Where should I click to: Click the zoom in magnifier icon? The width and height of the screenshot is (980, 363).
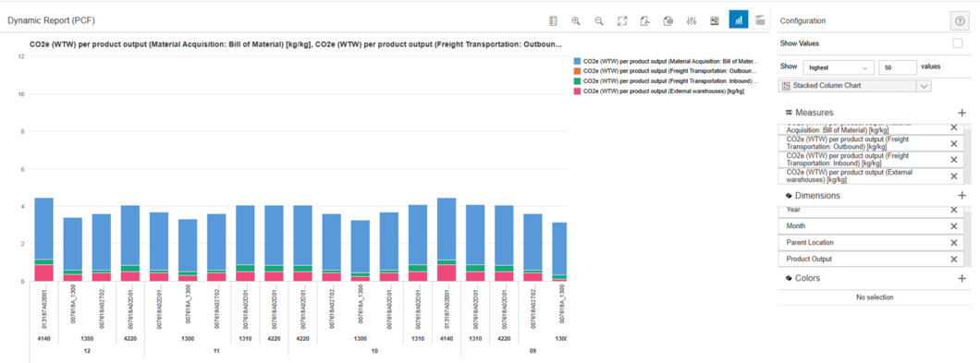(x=576, y=20)
